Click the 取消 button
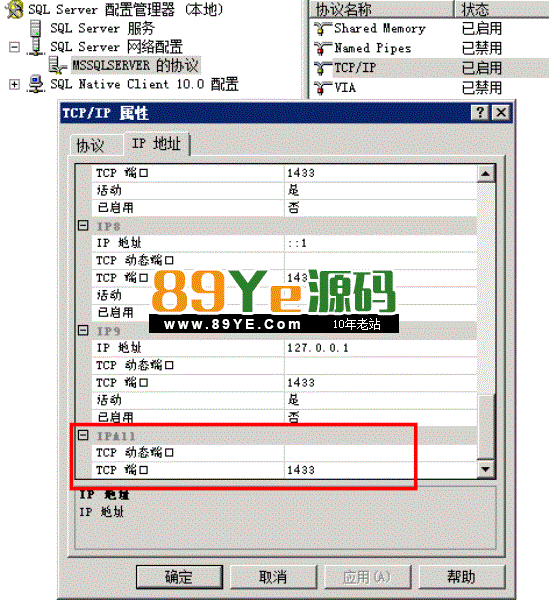The image size is (549, 600). pos(274,577)
